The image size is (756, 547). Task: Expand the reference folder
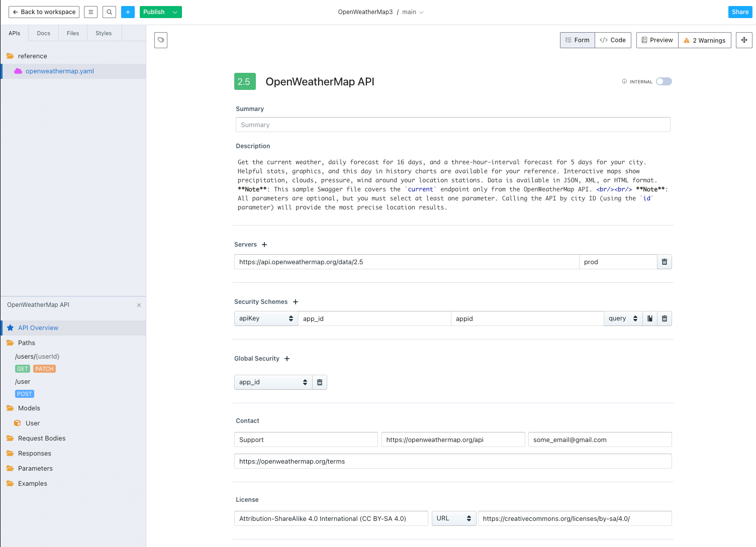[73, 56]
